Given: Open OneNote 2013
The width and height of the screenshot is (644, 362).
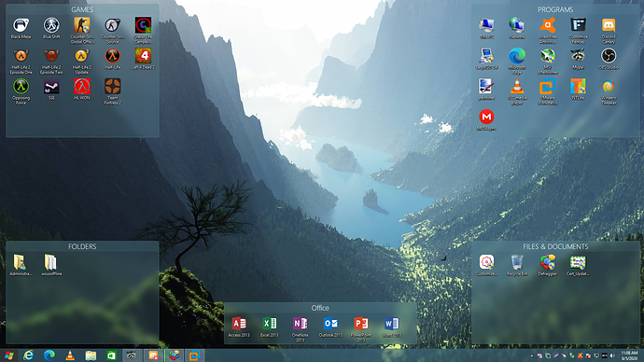Looking at the screenshot, I should (300, 329).
